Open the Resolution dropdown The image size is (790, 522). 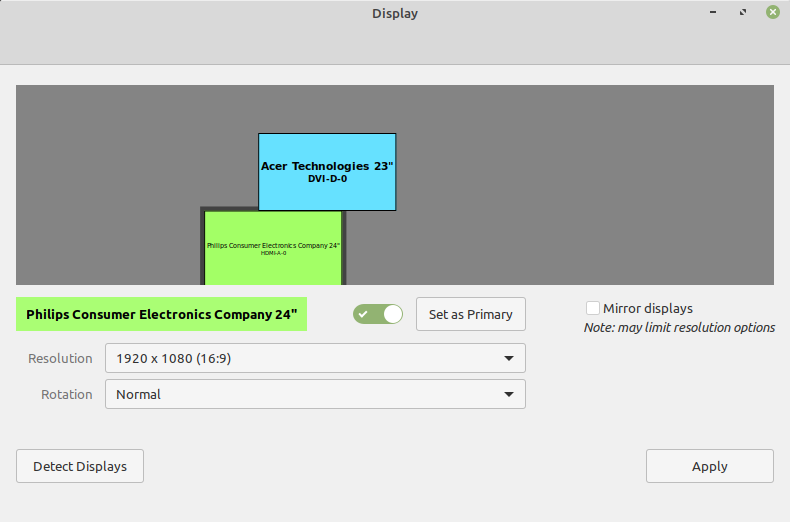[x=314, y=358]
